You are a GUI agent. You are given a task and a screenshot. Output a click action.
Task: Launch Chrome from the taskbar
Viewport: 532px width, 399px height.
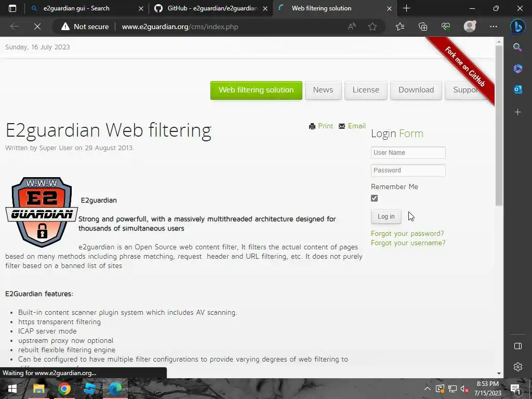click(x=64, y=389)
